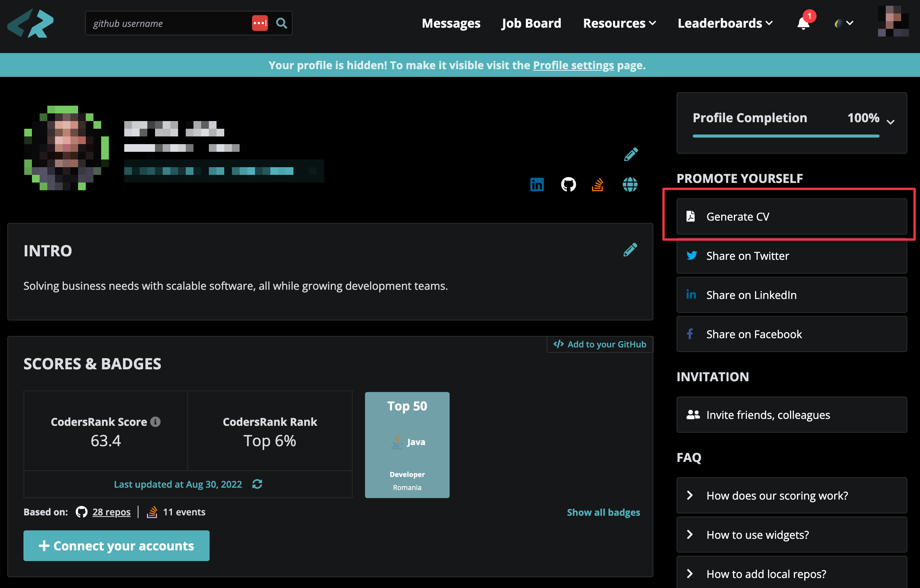
Task: Click the 63.4 score value
Action: click(106, 441)
